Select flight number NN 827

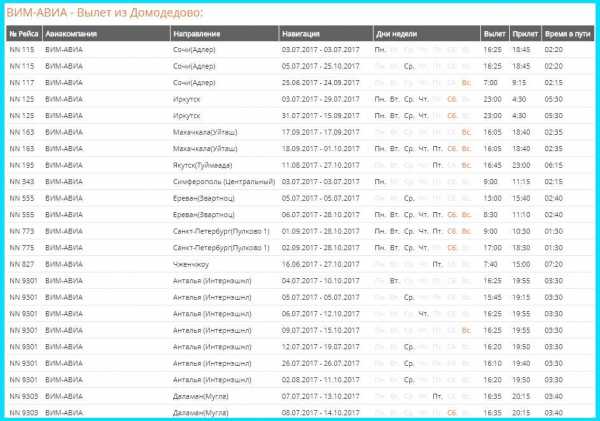coord(22,264)
